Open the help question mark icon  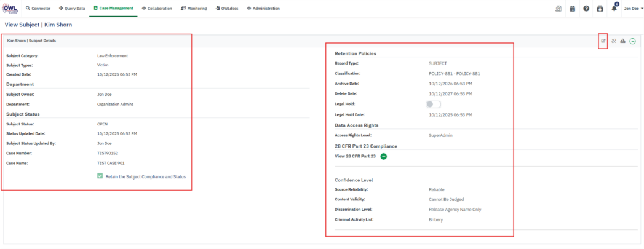pos(586,9)
